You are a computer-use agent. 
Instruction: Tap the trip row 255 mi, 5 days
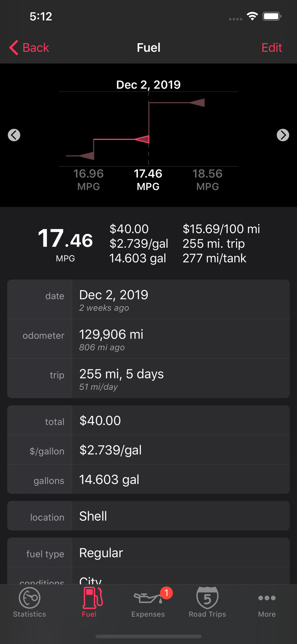pyautogui.click(x=148, y=379)
